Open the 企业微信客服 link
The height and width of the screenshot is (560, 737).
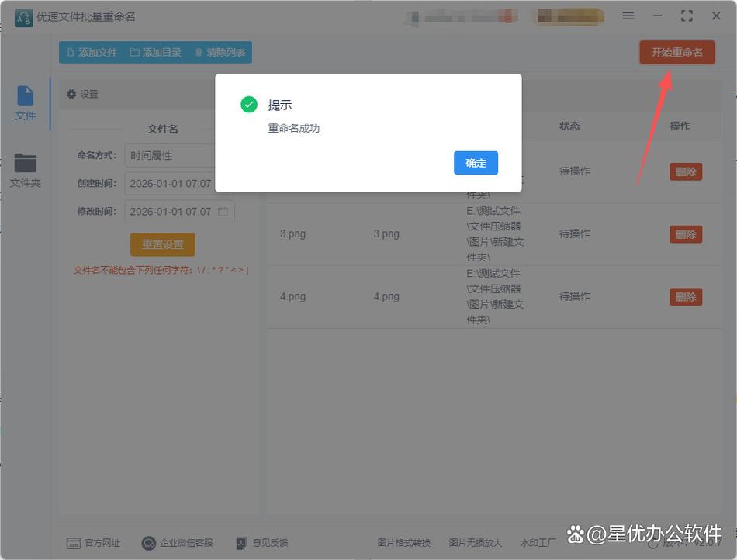click(x=177, y=543)
